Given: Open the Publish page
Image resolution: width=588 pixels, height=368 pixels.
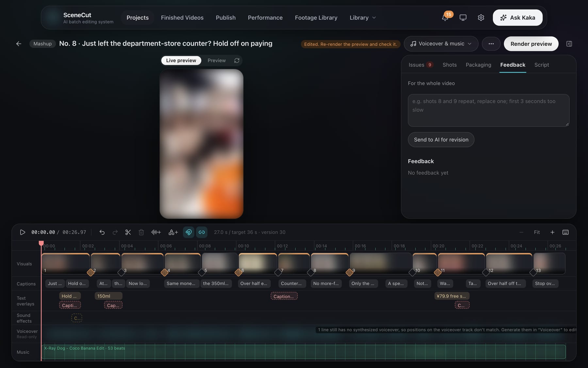Looking at the screenshot, I should coord(226,18).
